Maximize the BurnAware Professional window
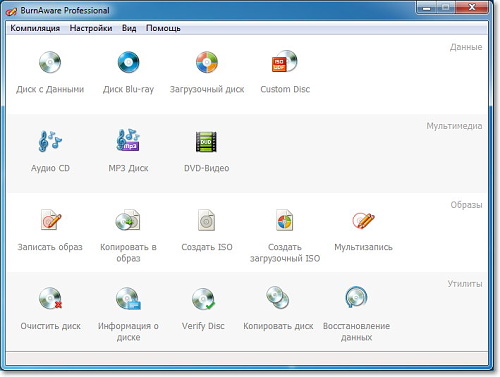 pos(446,7)
